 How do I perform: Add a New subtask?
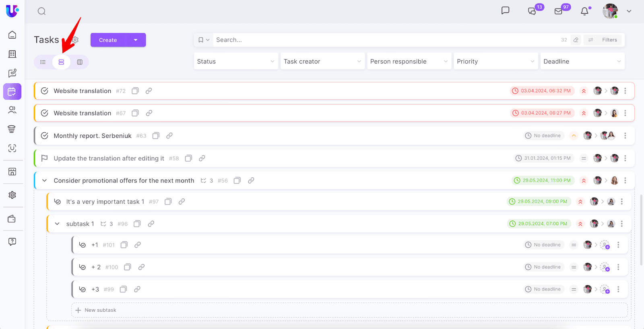coord(100,310)
